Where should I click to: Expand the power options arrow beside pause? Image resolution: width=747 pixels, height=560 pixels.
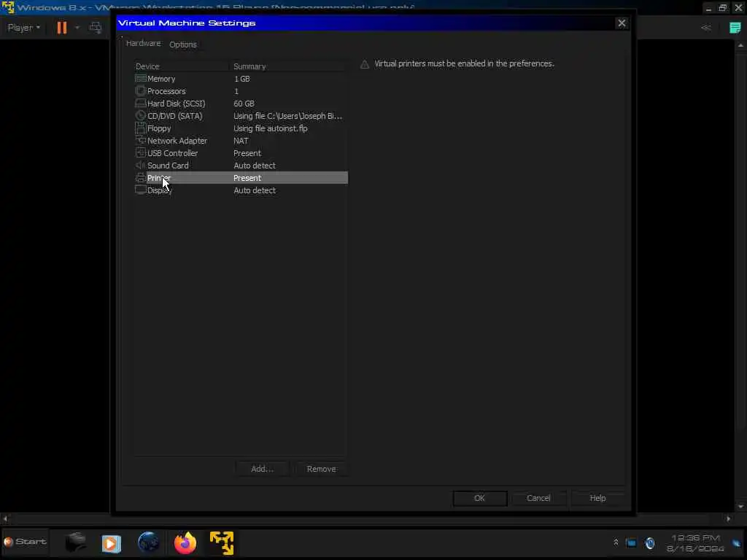(77, 28)
